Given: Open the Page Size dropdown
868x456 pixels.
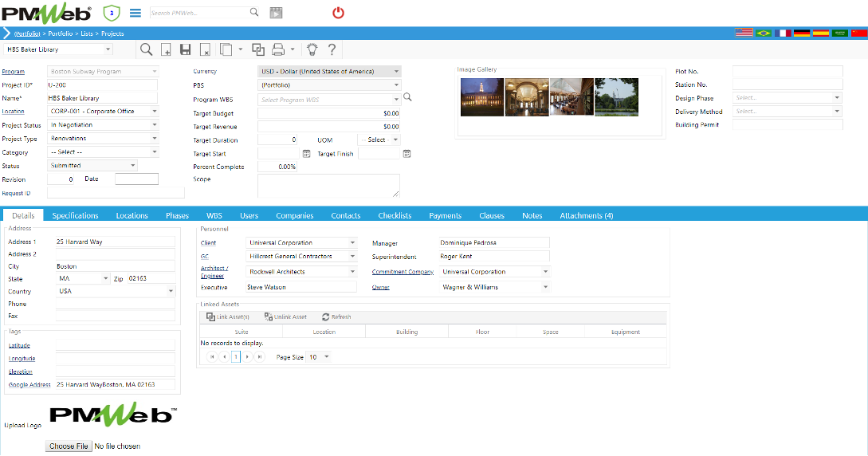Looking at the screenshot, I should (327, 357).
